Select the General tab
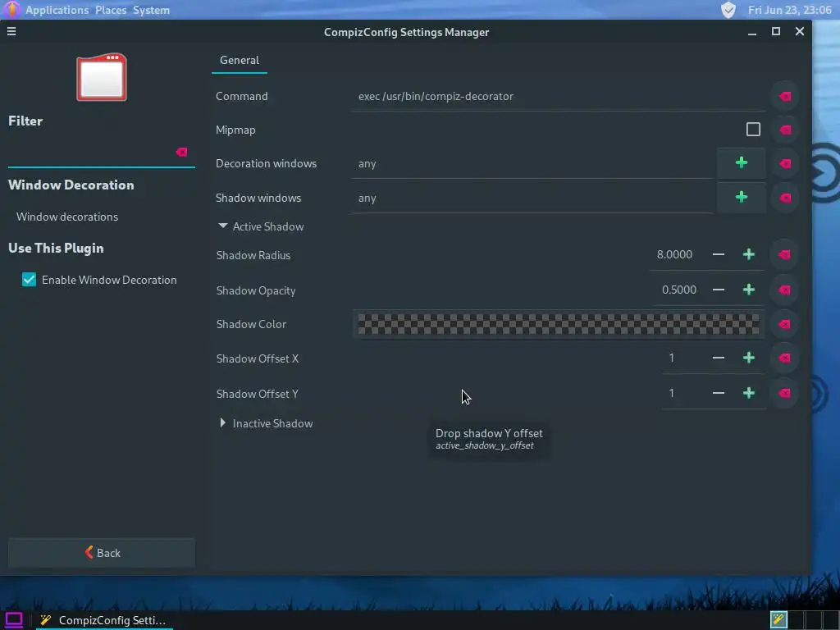This screenshot has width=840, height=630. pyautogui.click(x=239, y=60)
